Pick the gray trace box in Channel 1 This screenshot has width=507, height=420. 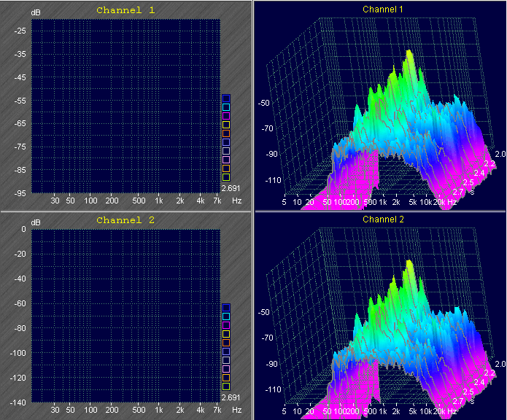[226, 151]
